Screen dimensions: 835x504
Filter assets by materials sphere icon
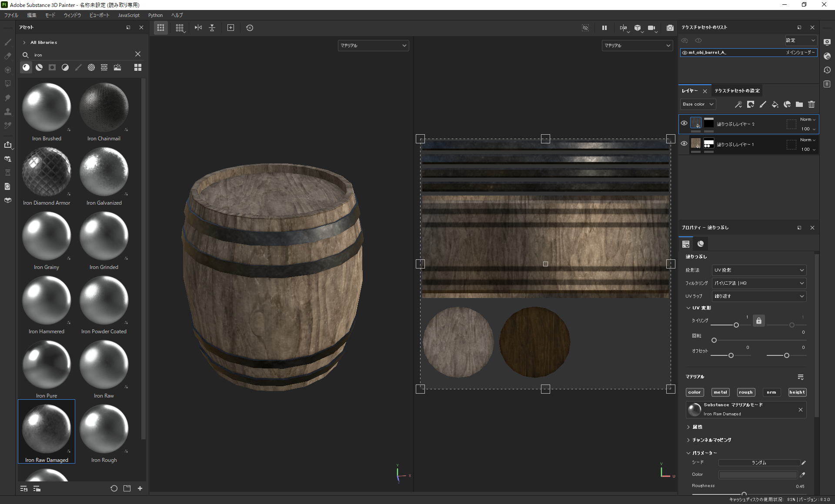(26, 67)
